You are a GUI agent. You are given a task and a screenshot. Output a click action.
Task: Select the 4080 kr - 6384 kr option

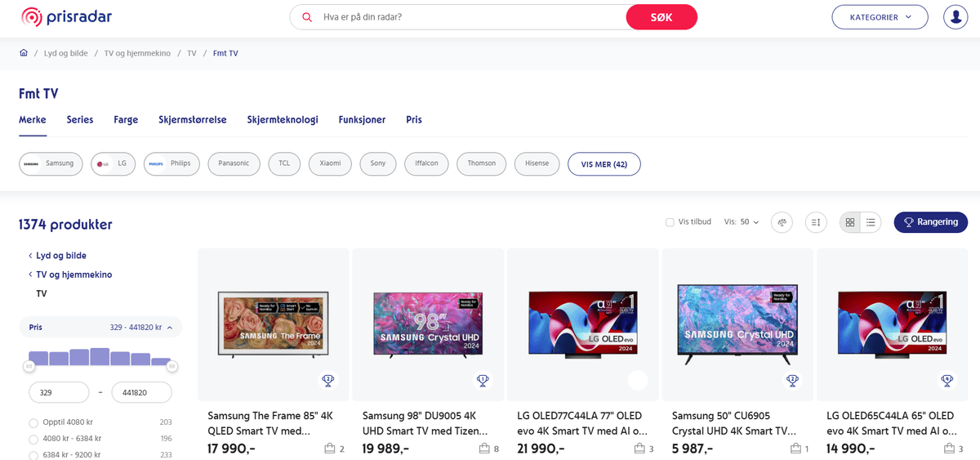tap(33, 439)
